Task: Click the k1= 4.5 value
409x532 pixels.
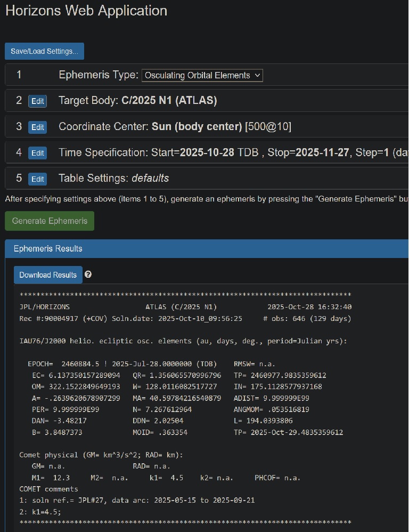Action: pyautogui.click(x=166, y=478)
